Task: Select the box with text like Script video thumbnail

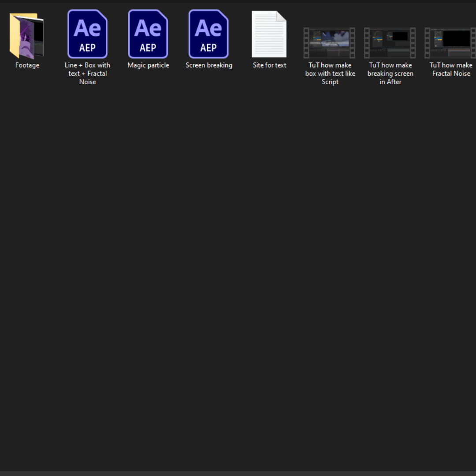Action: click(x=329, y=43)
